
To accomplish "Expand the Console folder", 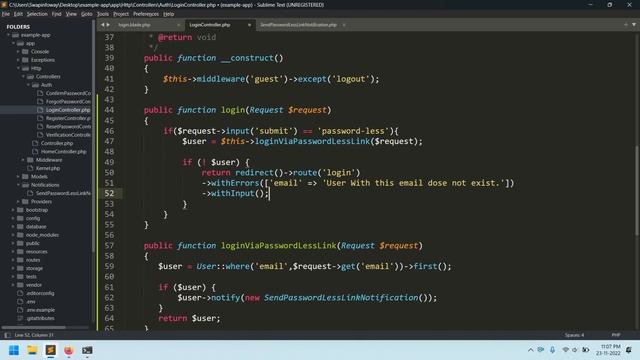I will coord(18,52).
